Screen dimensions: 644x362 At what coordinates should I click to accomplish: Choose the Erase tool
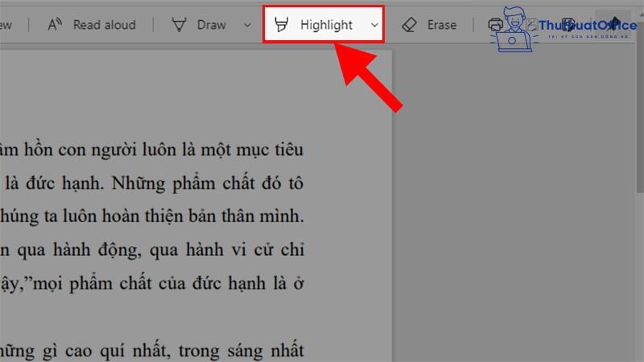click(x=429, y=25)
